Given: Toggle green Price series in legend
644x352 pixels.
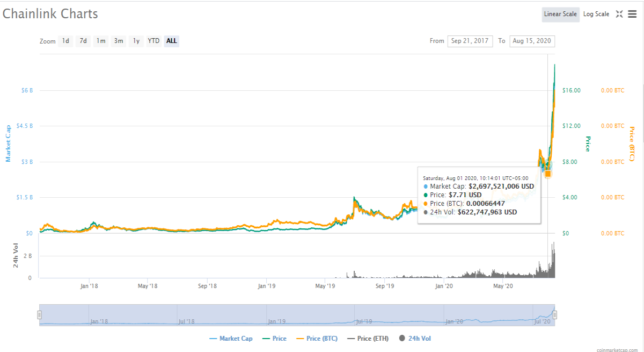Looking at the screenshot, I should pyautogui.click(x=274, y=339).
